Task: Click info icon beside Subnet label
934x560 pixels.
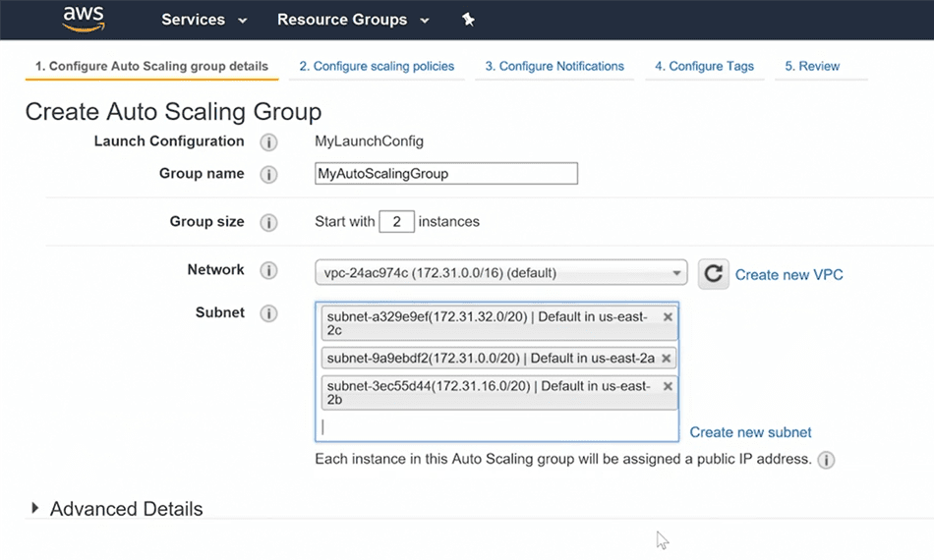Action: coord(268,314)
